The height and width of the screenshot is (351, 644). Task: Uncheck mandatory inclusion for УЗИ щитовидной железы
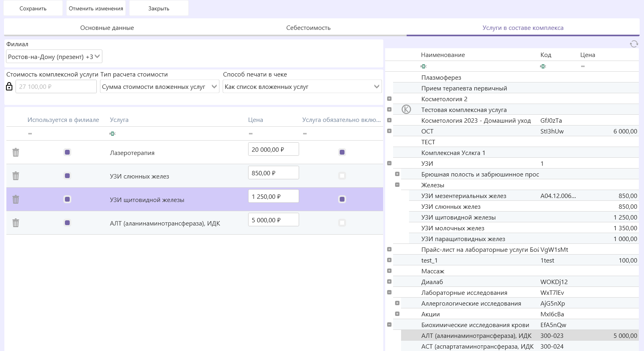point(342,199)
